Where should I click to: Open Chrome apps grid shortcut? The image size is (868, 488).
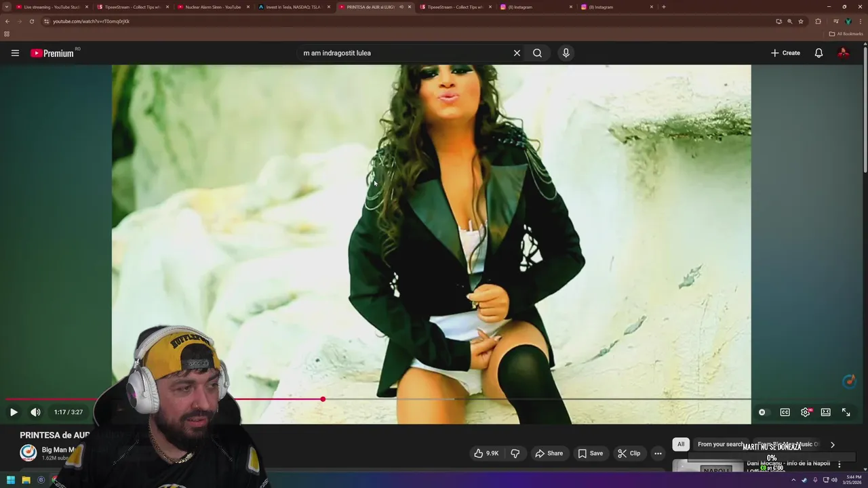(7, 34)
